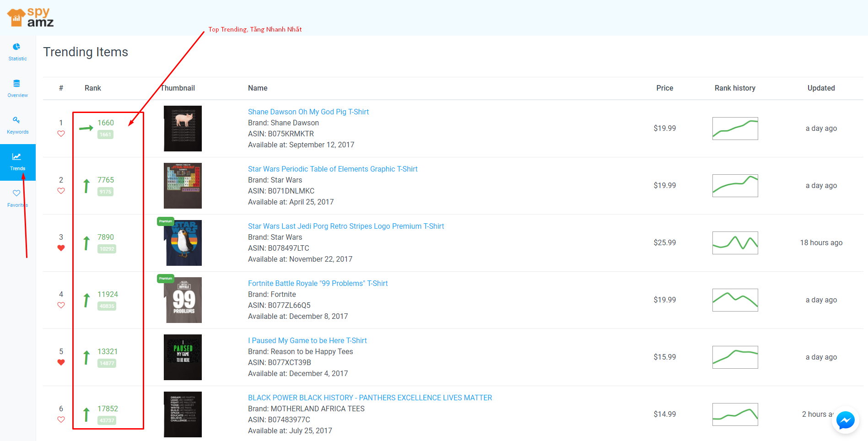Click the Thumbnail column header
868x441 pixels.
[178, 88]
